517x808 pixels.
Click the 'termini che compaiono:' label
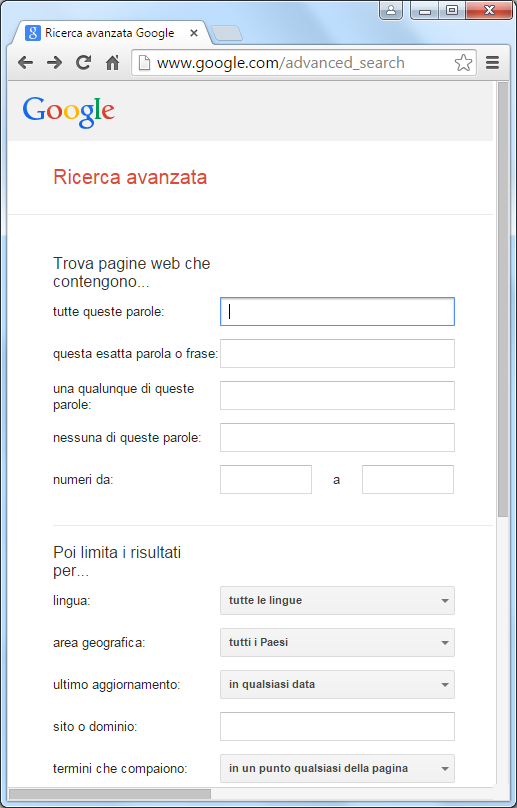[x=120, y=769]
